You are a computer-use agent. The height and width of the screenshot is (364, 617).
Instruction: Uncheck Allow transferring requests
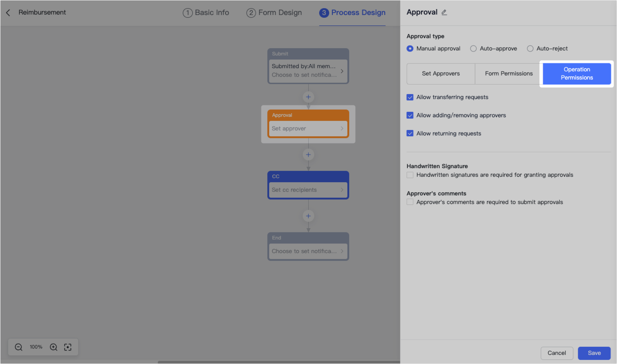410,97
